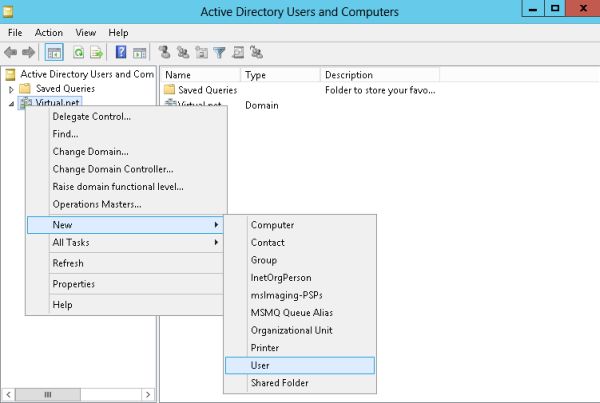Toggle the show/hide console tree icon
The width and height of the screenshot is (600, 403).
[54, 52]
